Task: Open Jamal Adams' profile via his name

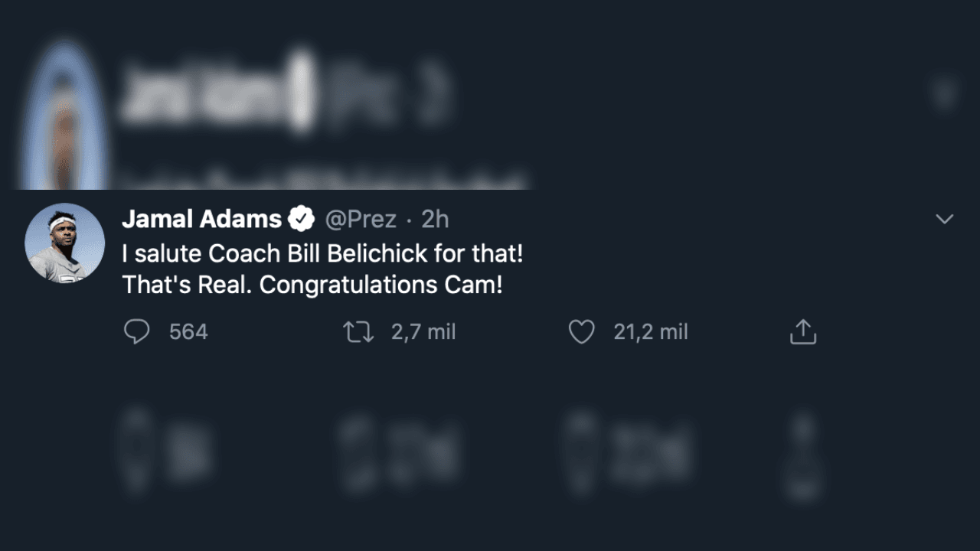Action: coord(201,219)
